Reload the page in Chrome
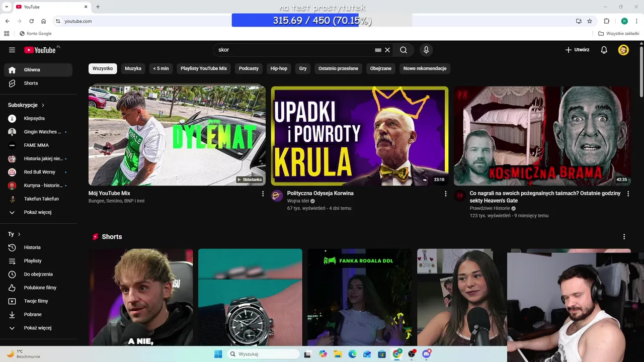 point(31,21)
